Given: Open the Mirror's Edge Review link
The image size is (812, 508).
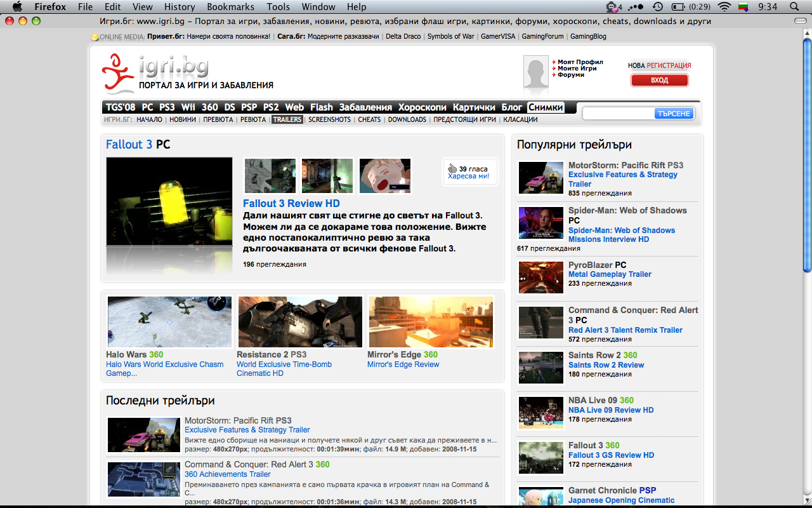Looking at the screenshot, I should point(403,364).
